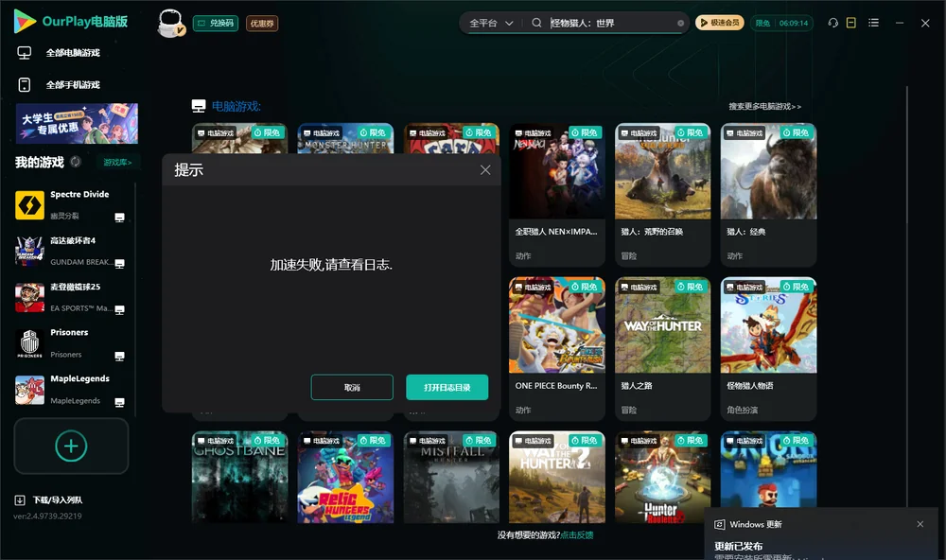Click the add game plus button
This screenshot has width=946, height=560.
[71, 446]
